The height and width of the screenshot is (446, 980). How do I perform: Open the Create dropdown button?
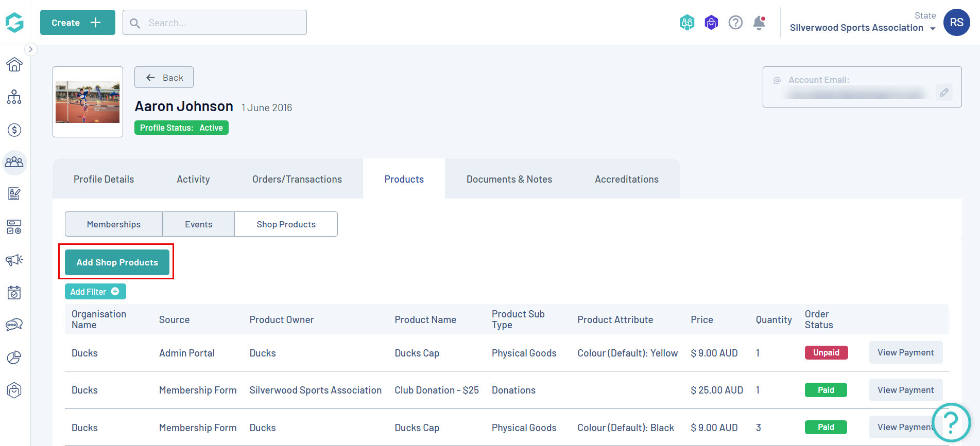point(77,23)
